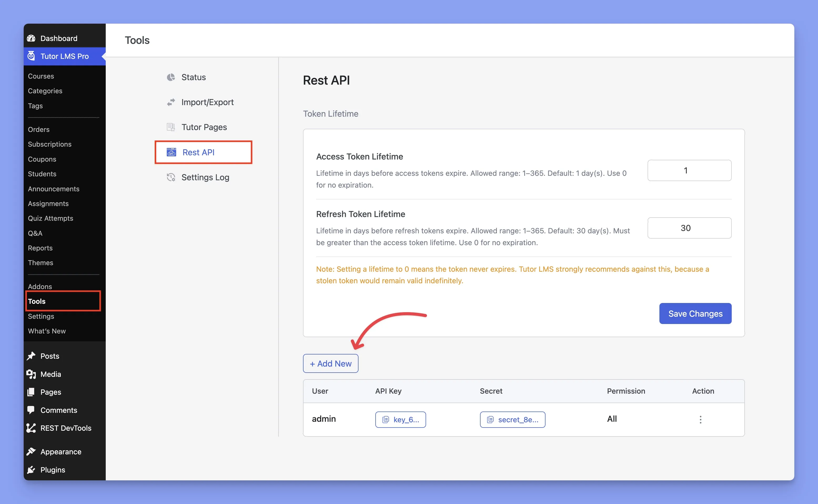Open Addons in the sidebar
The width and height of the screenshot is (818, 504).
[x=40, y=286]
